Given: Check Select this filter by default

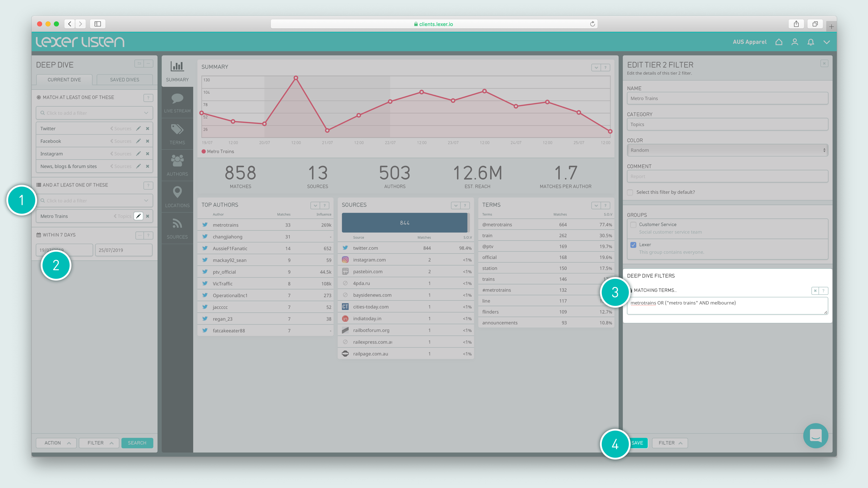Looking at the screenshot, I should tap(630, 192).
